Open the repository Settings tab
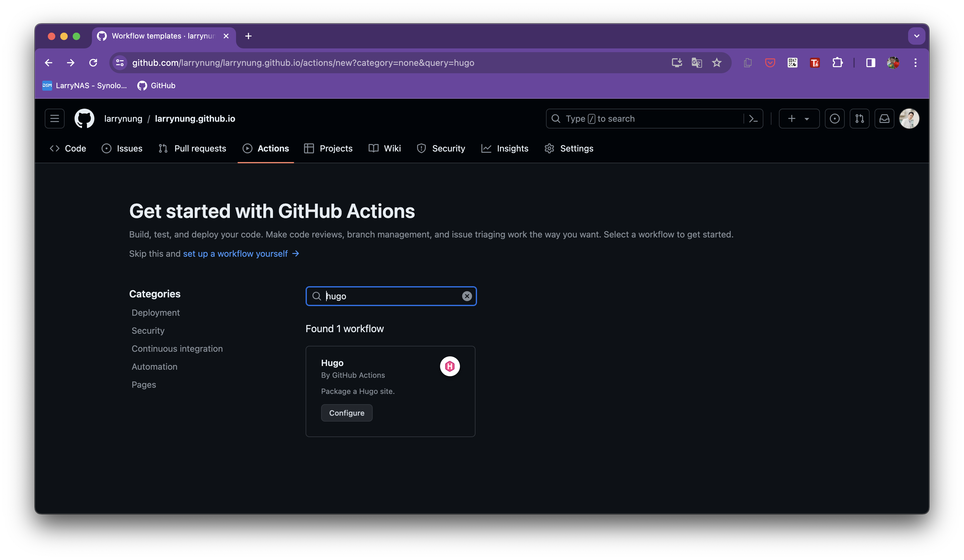The height and width of the screenshot is (560, 964). (x=569, y=148)
